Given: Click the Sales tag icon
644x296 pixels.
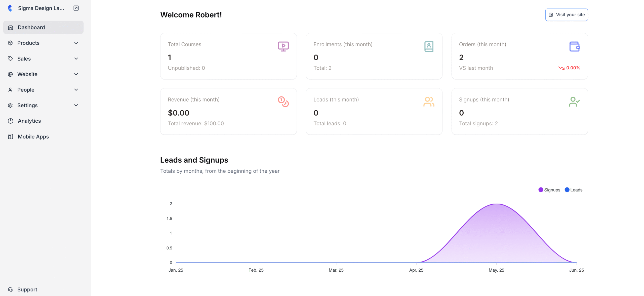Looking at the screenshot, I should pos(10,59).
